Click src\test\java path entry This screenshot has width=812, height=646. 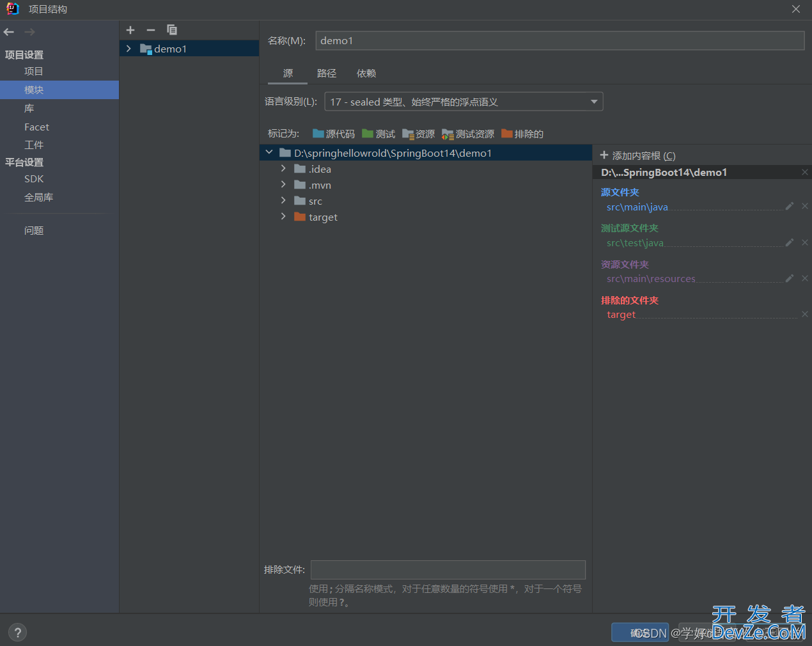635,243
